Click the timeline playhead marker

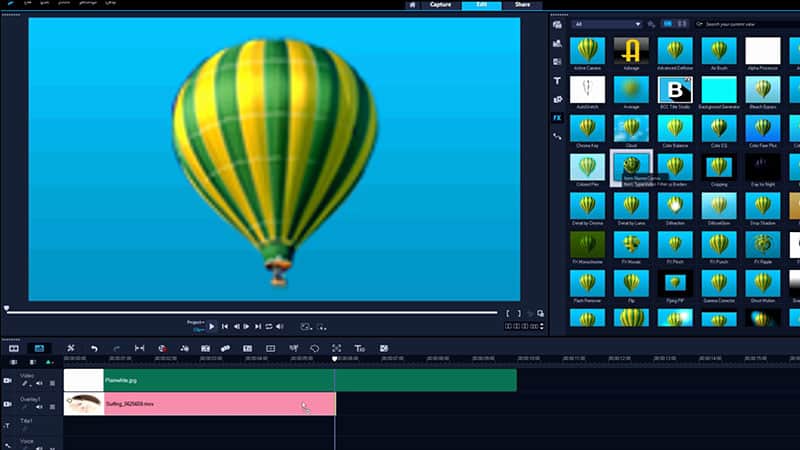(x=335, y=359)
